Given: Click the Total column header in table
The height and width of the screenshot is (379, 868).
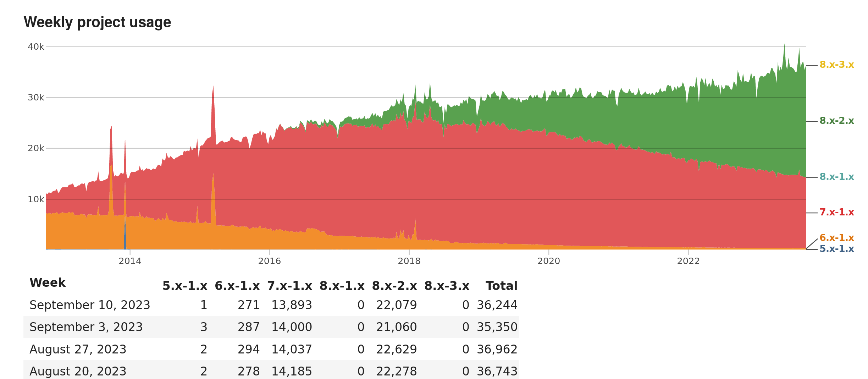Looking at the screenshot, I should 501,286.
